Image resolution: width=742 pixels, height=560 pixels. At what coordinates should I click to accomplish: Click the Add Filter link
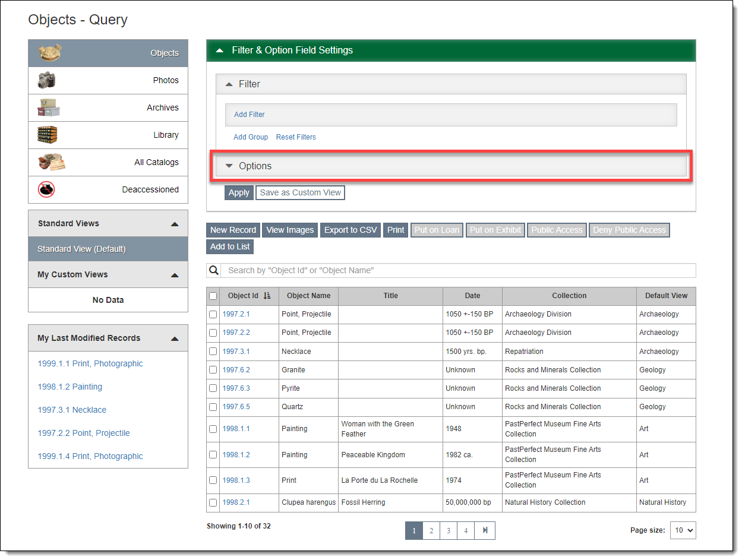249,115
